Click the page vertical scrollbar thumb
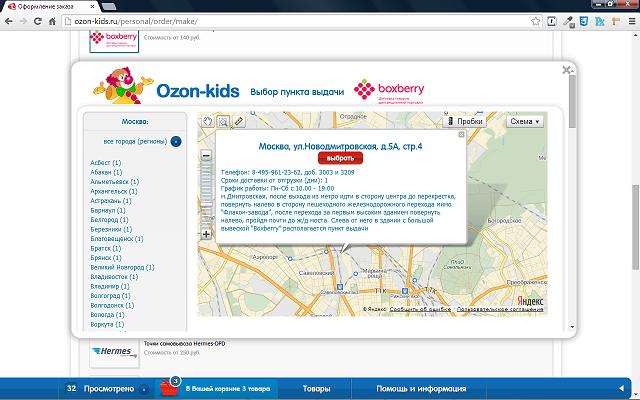This screenshot has height=400, width=640. 636,227
